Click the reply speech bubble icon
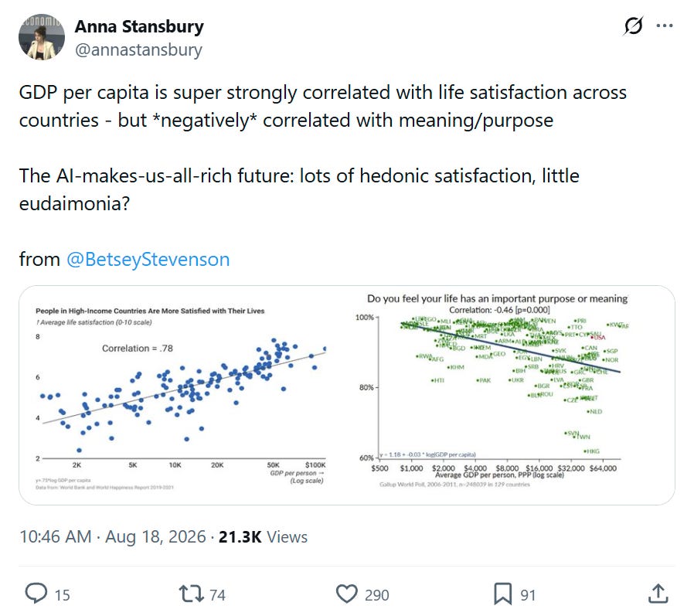 [x=36, y=594]
